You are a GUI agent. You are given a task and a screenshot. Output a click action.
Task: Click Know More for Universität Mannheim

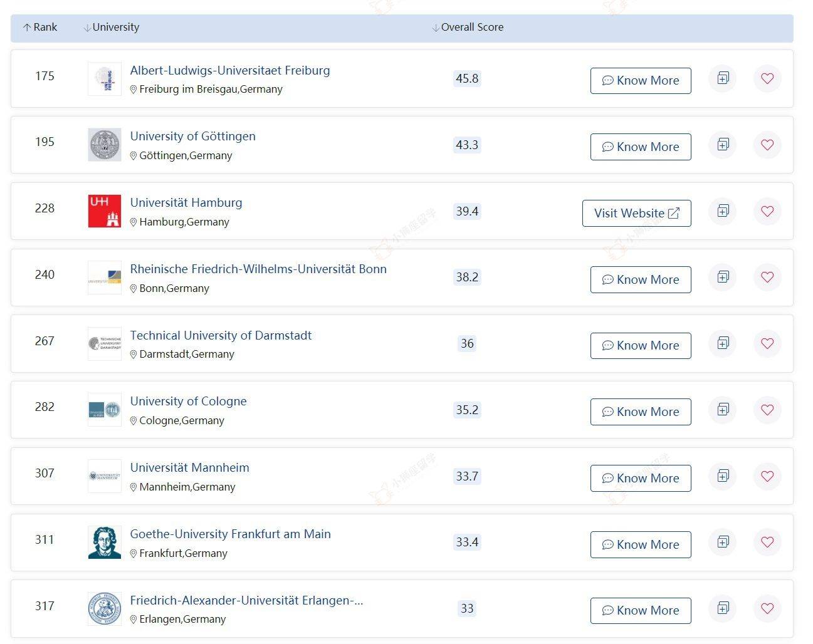641,479
